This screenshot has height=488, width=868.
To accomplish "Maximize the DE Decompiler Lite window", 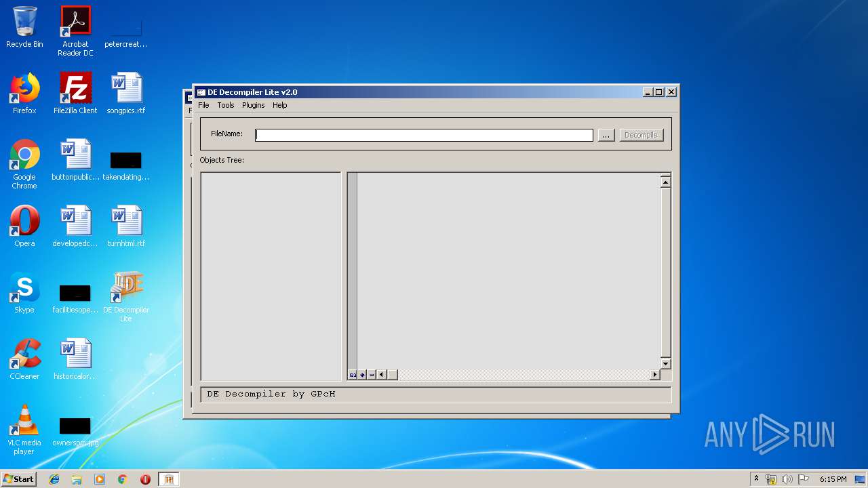I will tap(658, 92).
